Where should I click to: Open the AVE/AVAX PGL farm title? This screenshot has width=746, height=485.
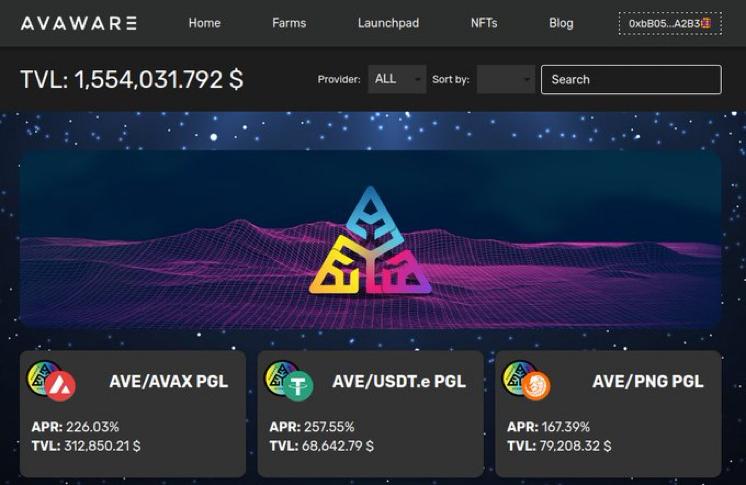168,381
